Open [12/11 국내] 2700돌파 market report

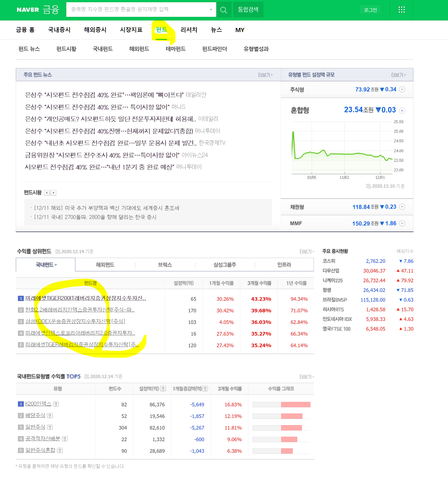tap(95, 217)
